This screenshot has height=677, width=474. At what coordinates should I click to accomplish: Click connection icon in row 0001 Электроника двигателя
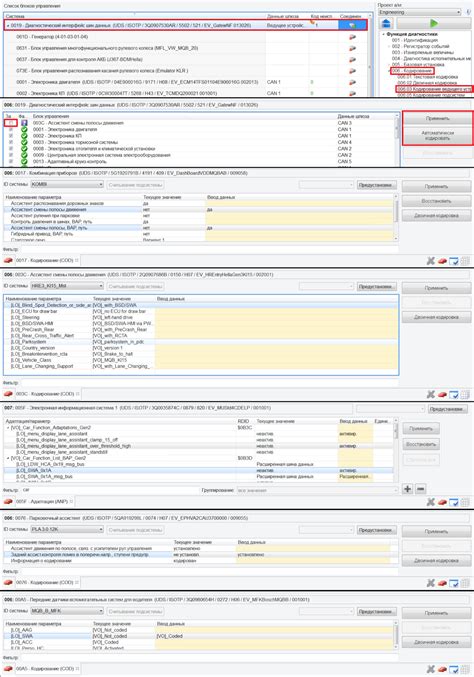tap(352, 82)
